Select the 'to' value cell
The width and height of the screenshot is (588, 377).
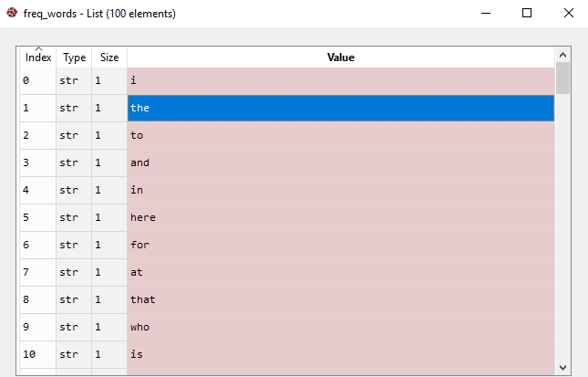341,135
